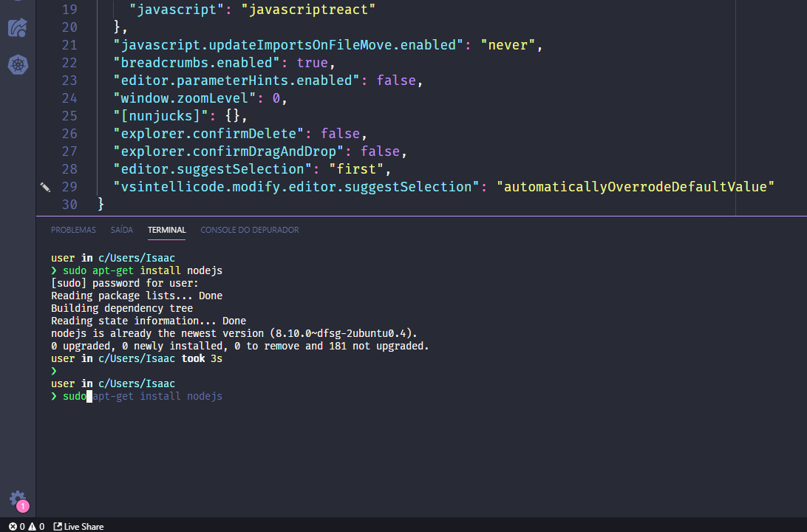Click the "took 3s" prompt text

[x=202, y=358]
